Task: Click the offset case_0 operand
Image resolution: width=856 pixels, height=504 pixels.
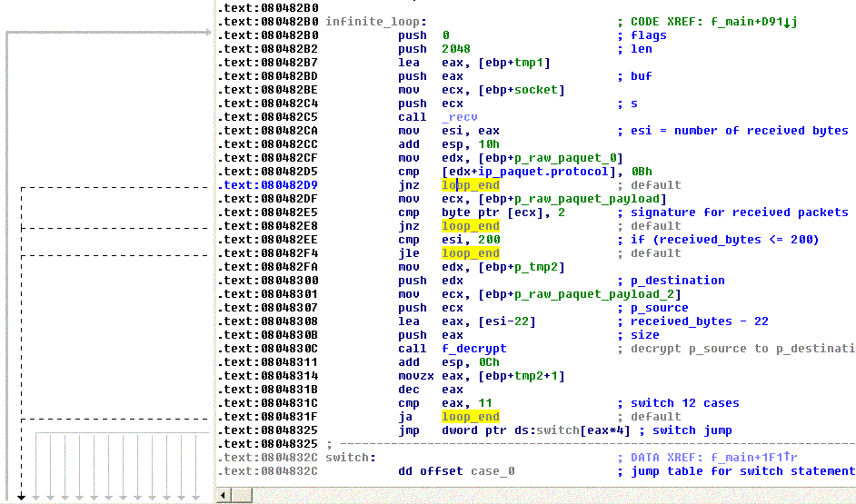Action: point(467,471)
